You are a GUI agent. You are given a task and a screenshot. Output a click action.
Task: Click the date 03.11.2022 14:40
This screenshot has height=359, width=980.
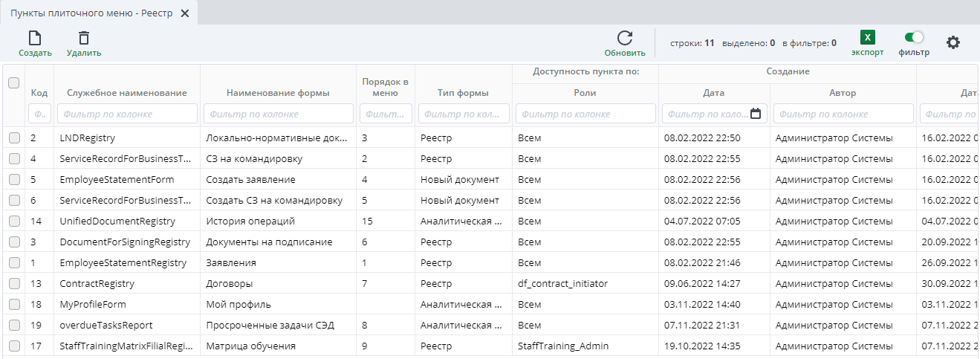pos(702,304)
